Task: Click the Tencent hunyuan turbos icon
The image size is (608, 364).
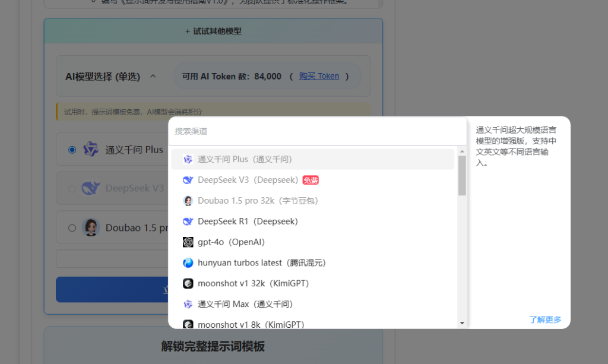Action: tap(188, 262)
